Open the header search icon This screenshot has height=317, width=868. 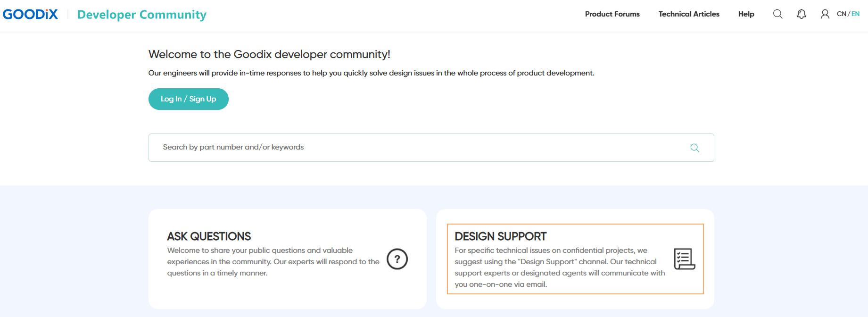(x=778, y=14)
